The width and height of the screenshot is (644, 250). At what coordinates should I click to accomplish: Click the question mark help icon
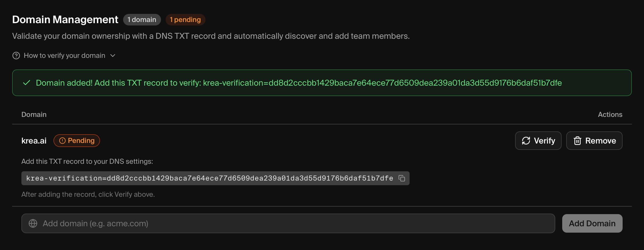click(x=16, y=56)
